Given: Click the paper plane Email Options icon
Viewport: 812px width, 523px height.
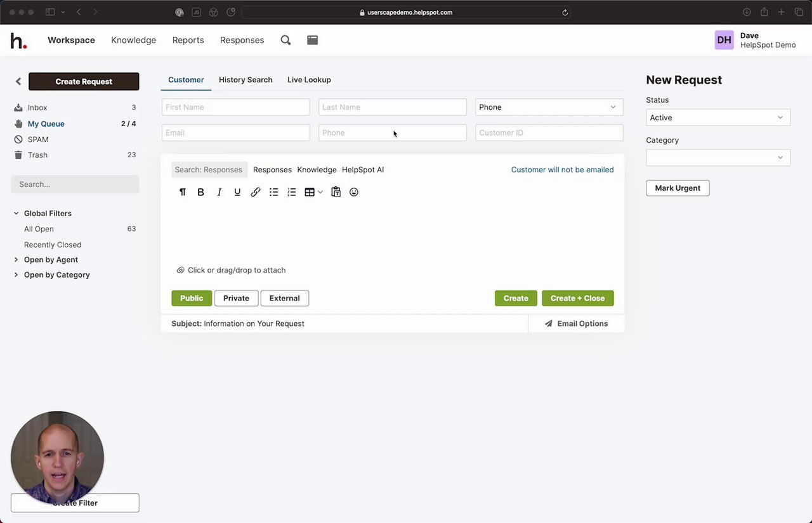Looking at the screenshot, I should [x=549, y=323].
